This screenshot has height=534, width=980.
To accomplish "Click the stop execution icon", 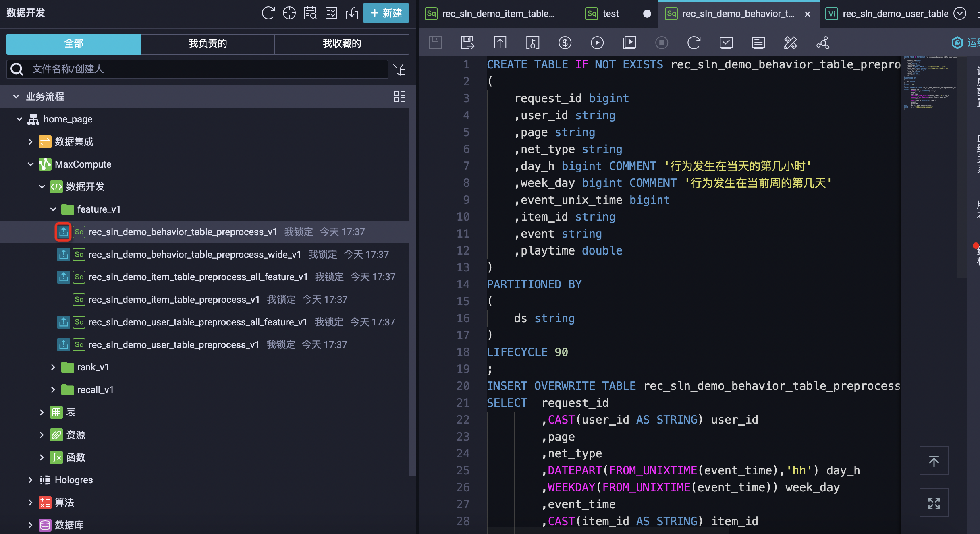I will pyautogui.click(x=661, y=43).
